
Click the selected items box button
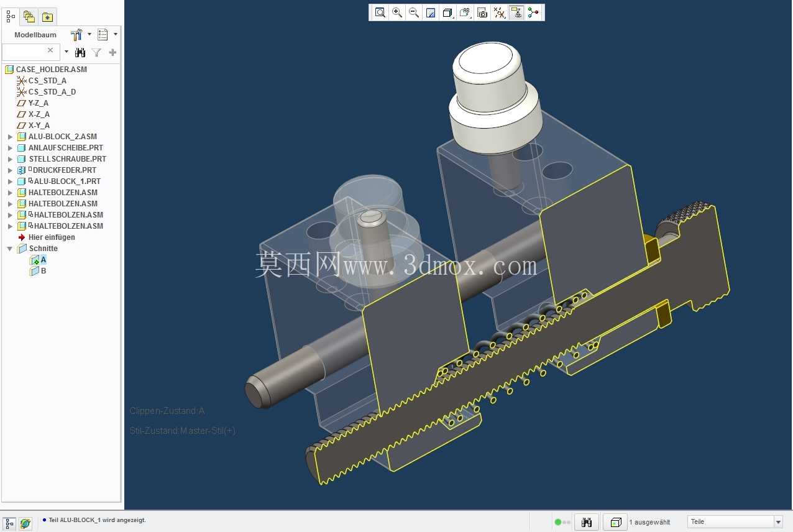(615, 522)
